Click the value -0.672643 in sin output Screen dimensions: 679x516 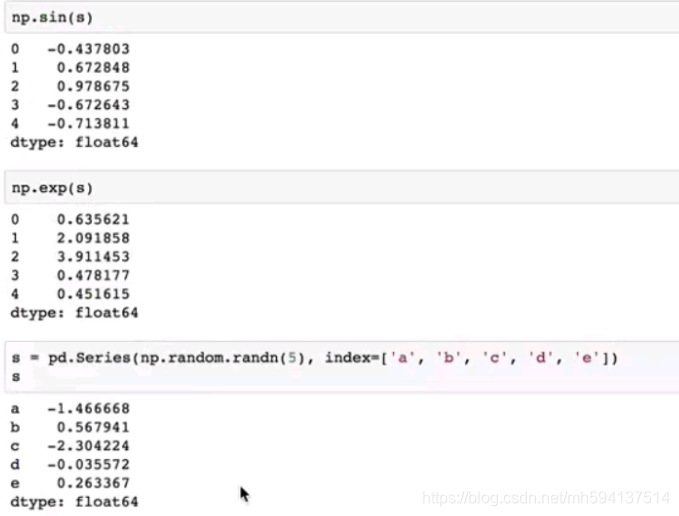[88, 105]
